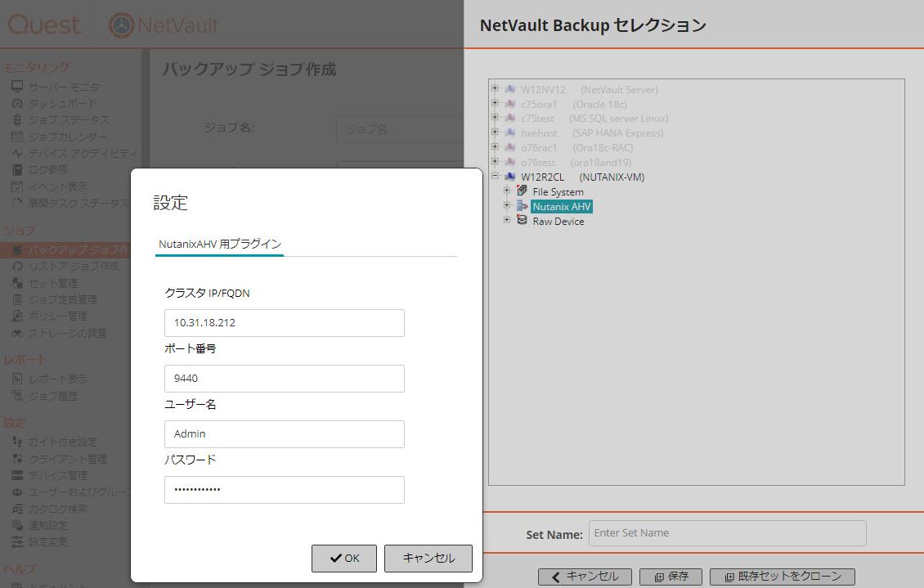Expand the Nutanix AHV node
Viewport: 924px width, 588px height.
click(507, 205)
